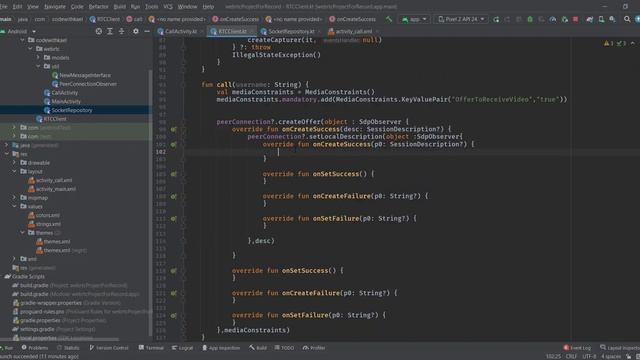The width and height of the screenshot is (640, 360).
Task: Open the Terminal tool window
Action: [x=151, y=348]
